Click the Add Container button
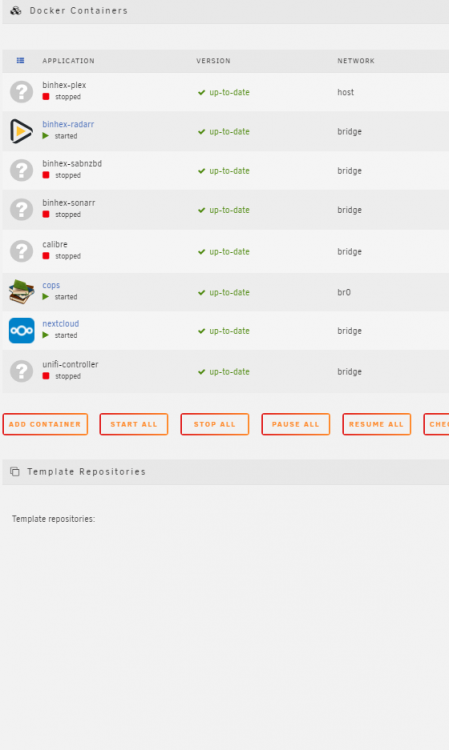The image size is (449, 750). [x=45, y=424]
